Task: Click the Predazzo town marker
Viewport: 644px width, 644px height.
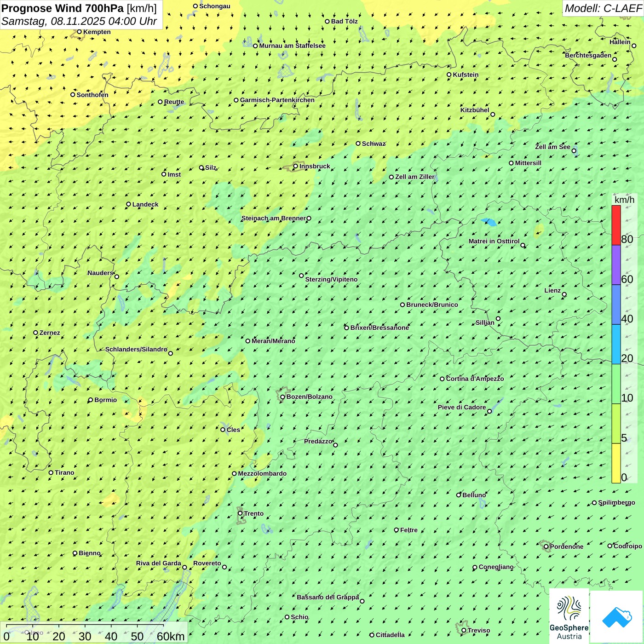Action: click(x=335, y=445)
